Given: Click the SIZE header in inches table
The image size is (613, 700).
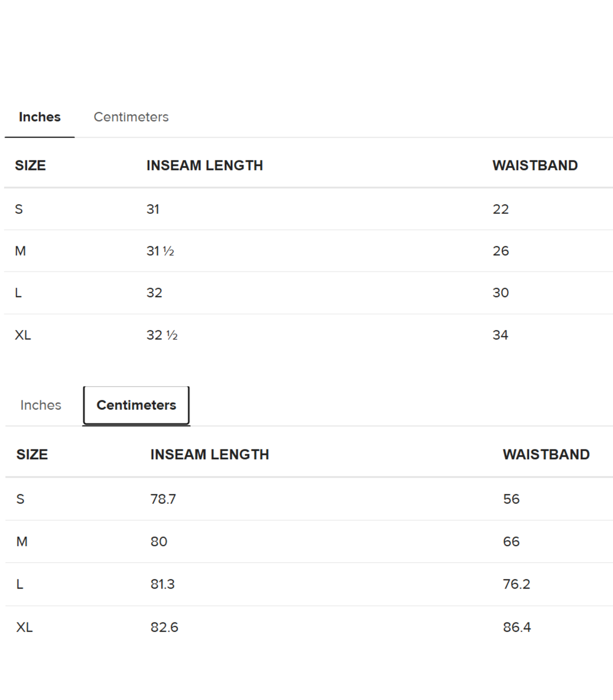Looking at the screenshot, I should click(x=30, y=165).
